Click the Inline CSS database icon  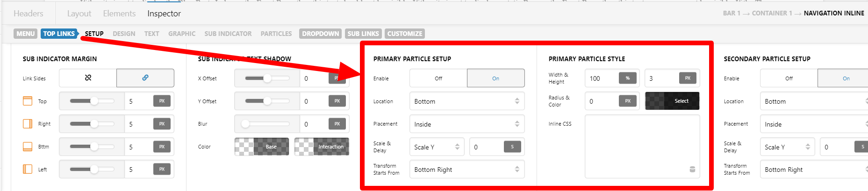(x=692, y=170)
